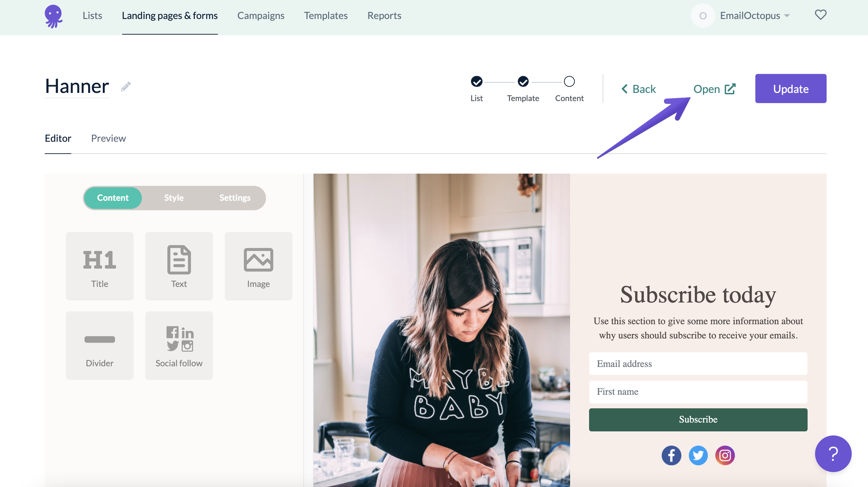Screen dimensions: 868x487
Task: Click the description paragraph under heading
Action: (x=698, y=328)
